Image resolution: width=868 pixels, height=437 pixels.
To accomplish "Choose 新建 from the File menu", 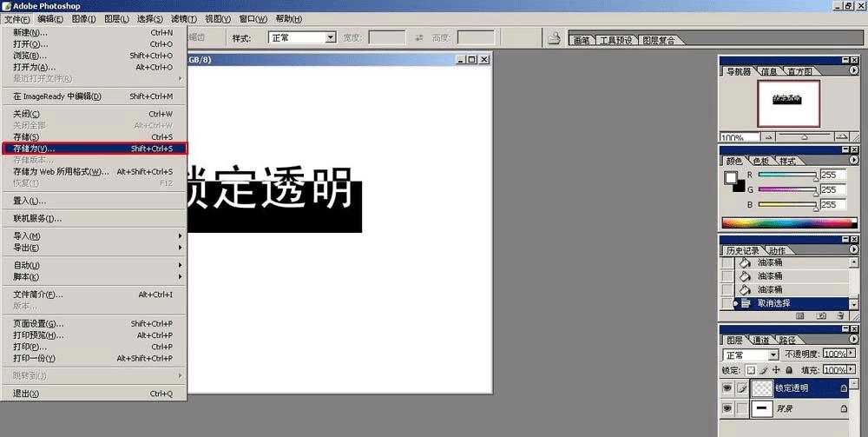I will pyautogui.click(x=94, y=33).
